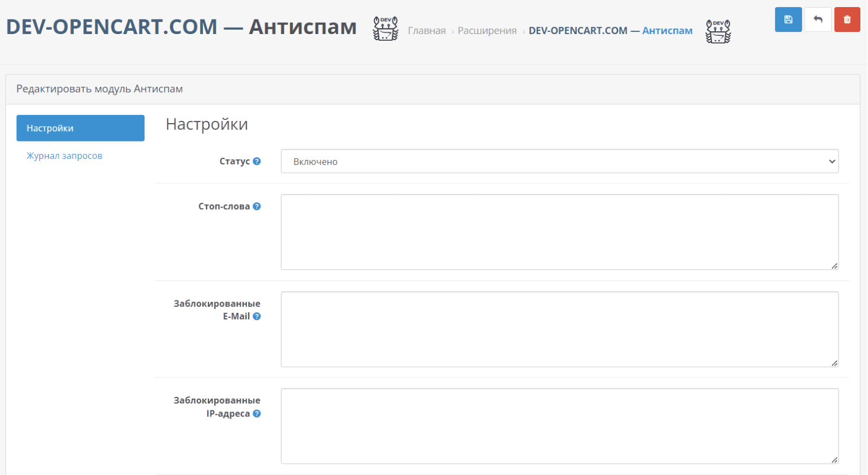Viewport: 868px width, 475px height.
Task: Open Расширения breadcrumb link
Action: pyautogui.click(x=487, y=31)
